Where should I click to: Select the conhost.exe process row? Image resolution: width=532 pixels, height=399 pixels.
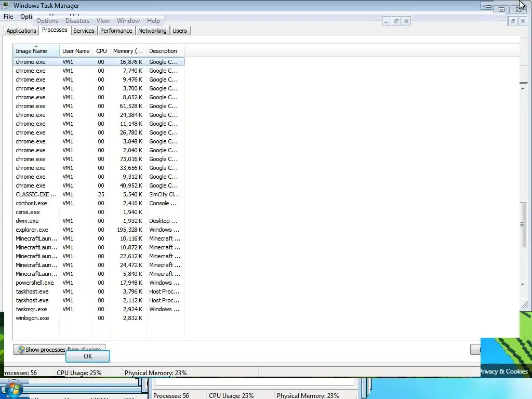99,203
